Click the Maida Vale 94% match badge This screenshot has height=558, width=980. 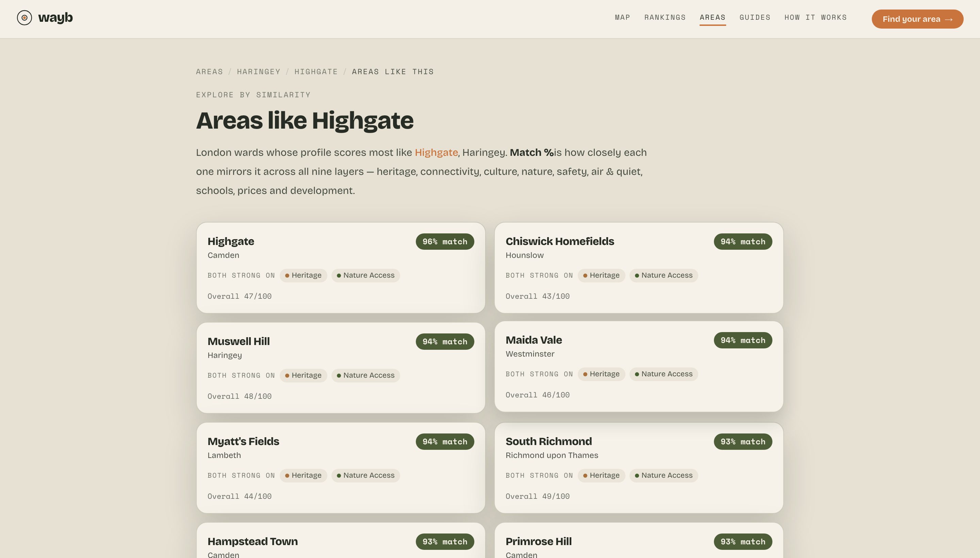tap(743, 340)
